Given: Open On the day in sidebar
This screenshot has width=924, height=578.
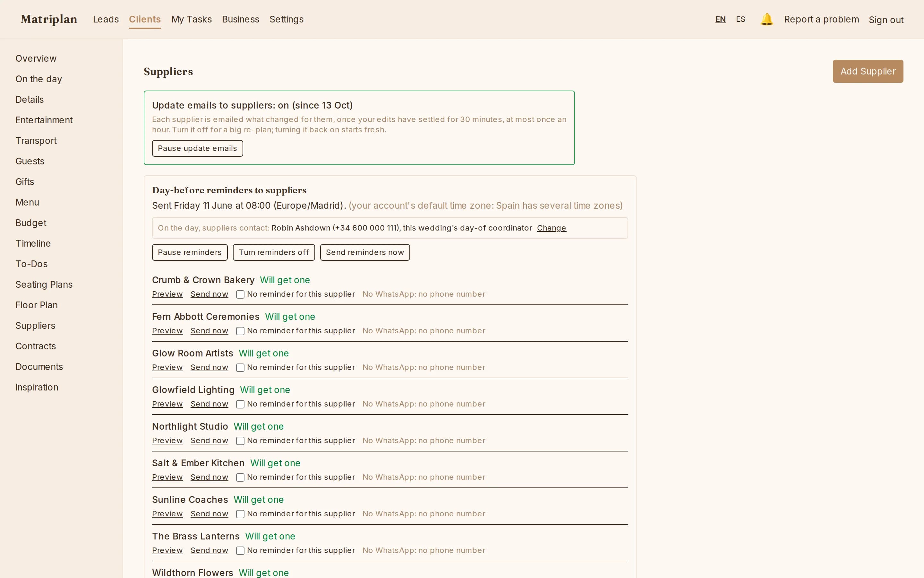Looking at the screenshot, I should tap(38, 79).
